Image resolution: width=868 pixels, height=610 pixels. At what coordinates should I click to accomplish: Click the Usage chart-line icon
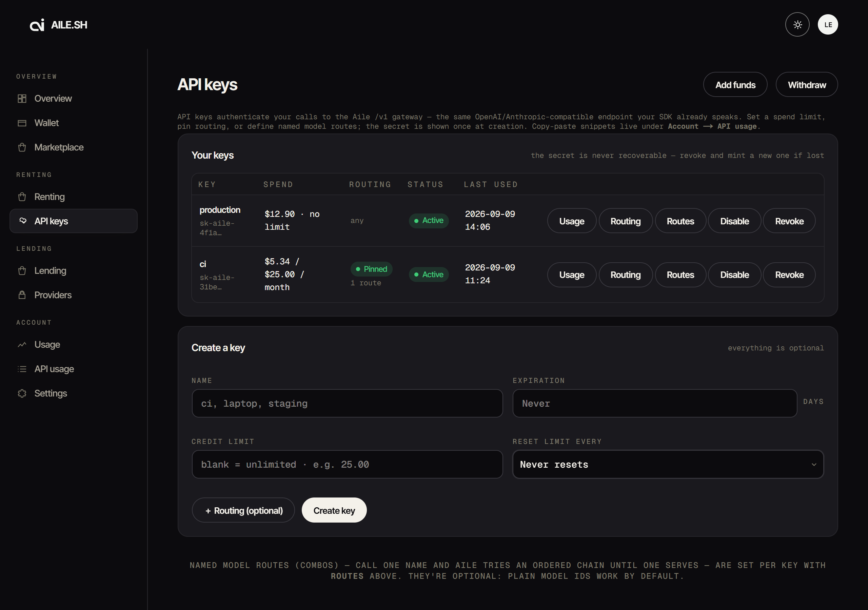click(x=22, y=345)
